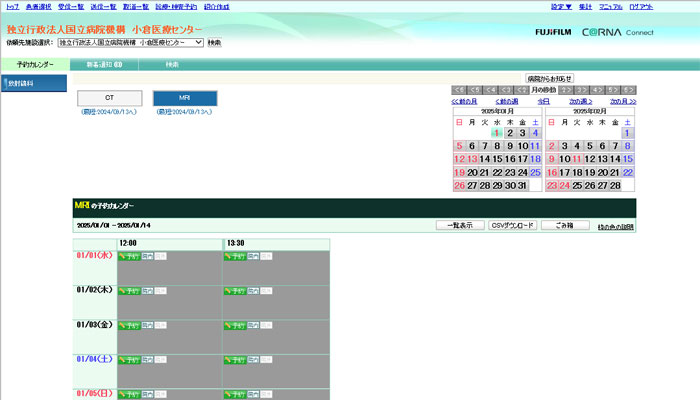Click the 集計 link in header
Viewport: 700px width, 400px height.
click(x=585, y=7)
